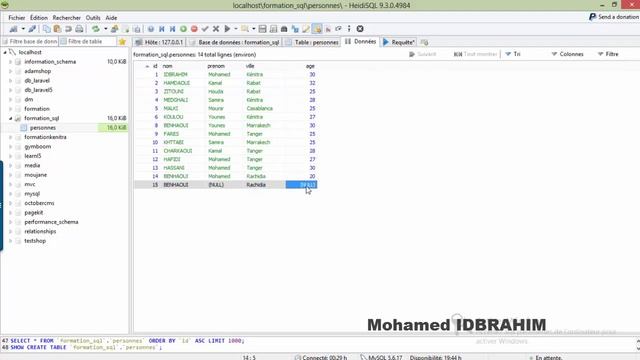This screenshot has height=360, width=640.
Task: Click the Tout montrer button
Action: tap(476, 54)
